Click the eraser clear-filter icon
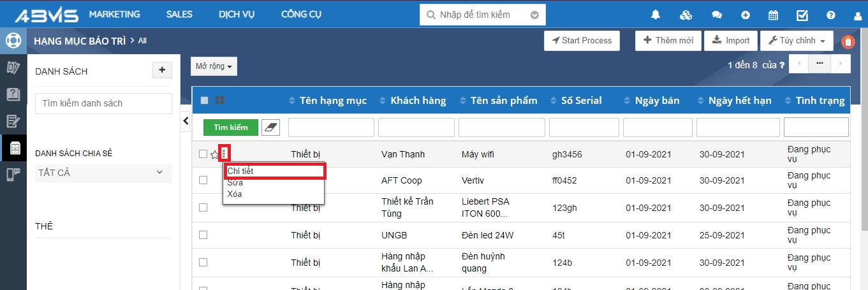This screenshot has height=290, width=868. point(271,127)
